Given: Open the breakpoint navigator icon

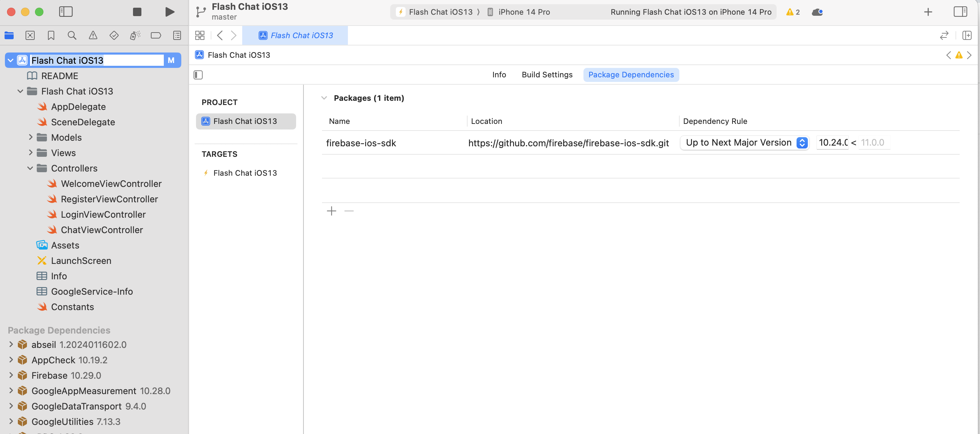Looking at the screenshot, I should point(156,35).
